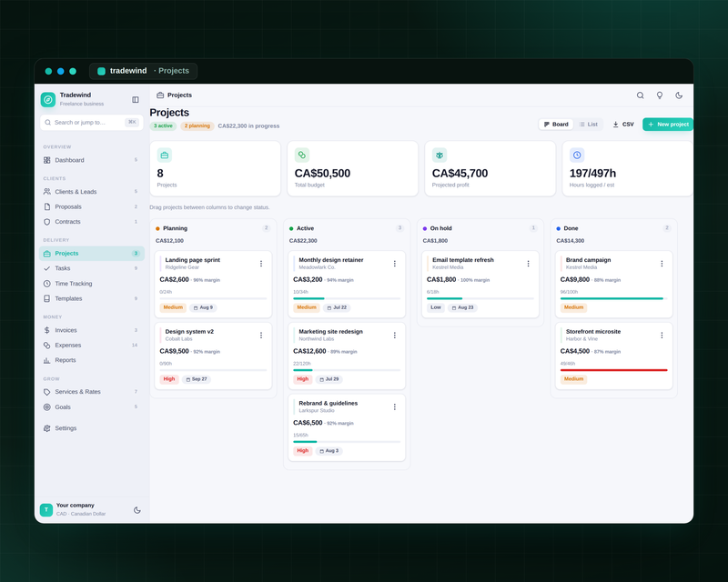Click the briefcase icon on Projects stat card
728x582 pixels.
[165, 155]
